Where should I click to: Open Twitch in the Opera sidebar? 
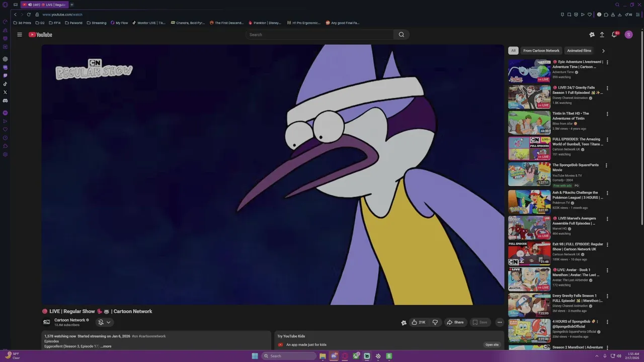point(5,75)
